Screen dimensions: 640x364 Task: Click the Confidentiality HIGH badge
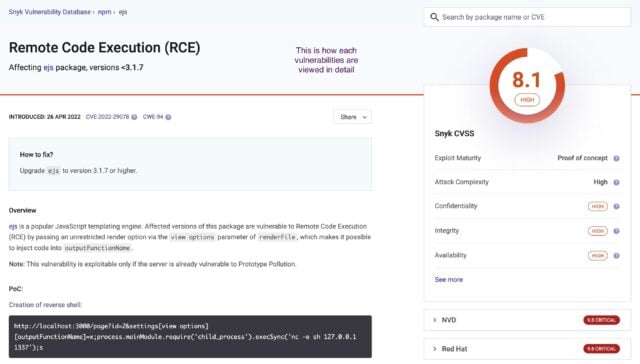[x=598, y=206]
